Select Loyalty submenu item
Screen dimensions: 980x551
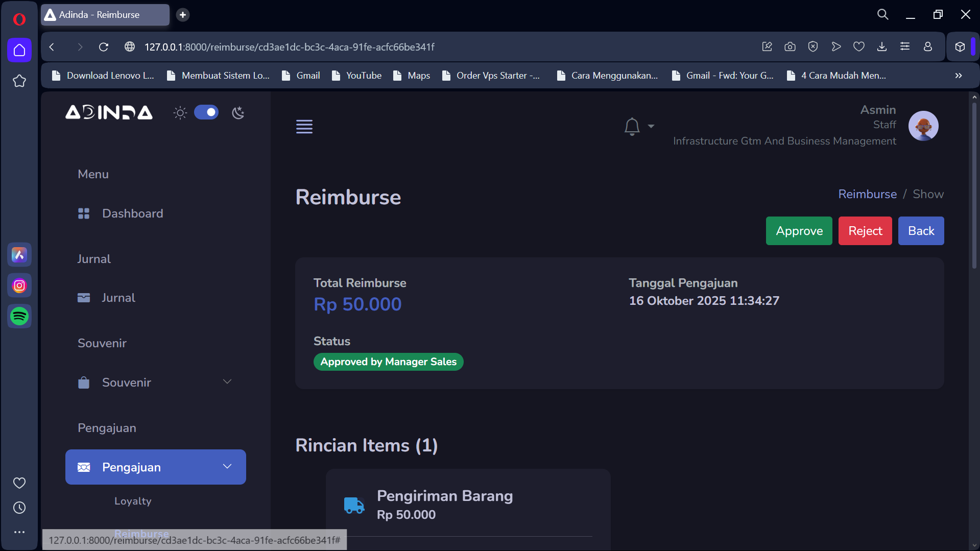pos(133,501)
